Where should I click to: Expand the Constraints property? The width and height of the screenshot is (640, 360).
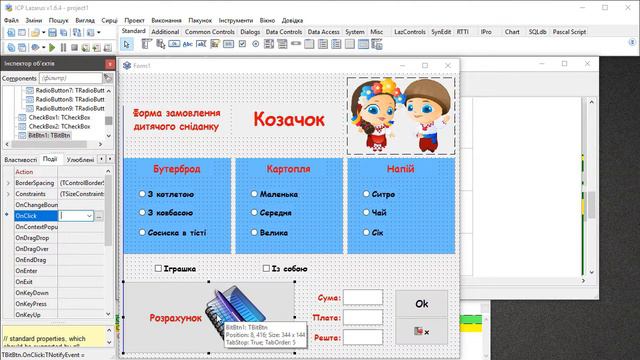pyautogui.click(x=8, y=194)
